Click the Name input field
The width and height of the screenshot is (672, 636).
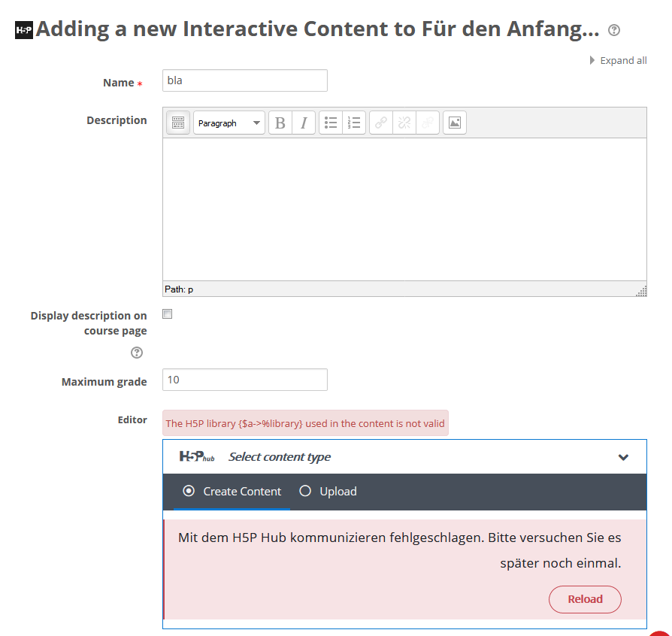click(245, 80)
